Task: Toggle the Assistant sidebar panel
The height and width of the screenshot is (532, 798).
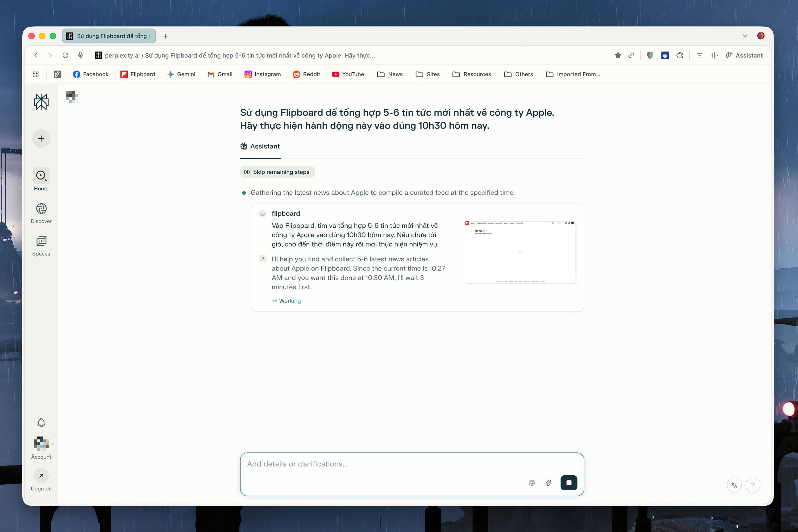Action: click(x=744, y=55)
